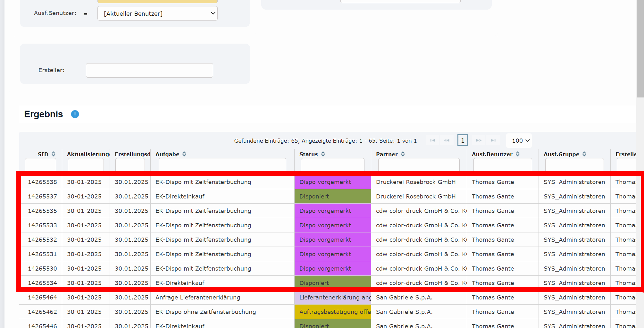The width and height of the screenshot is (644, 328).
Task: Click the yellow Auftragsbestätigung status cell
Action: coord(332,312)
